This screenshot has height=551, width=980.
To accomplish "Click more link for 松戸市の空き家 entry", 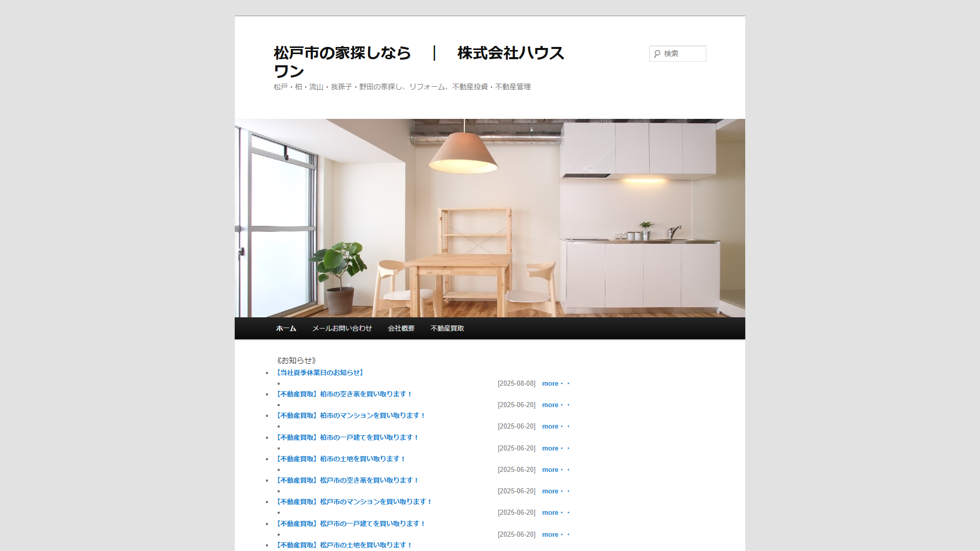I will pos(556,491).
